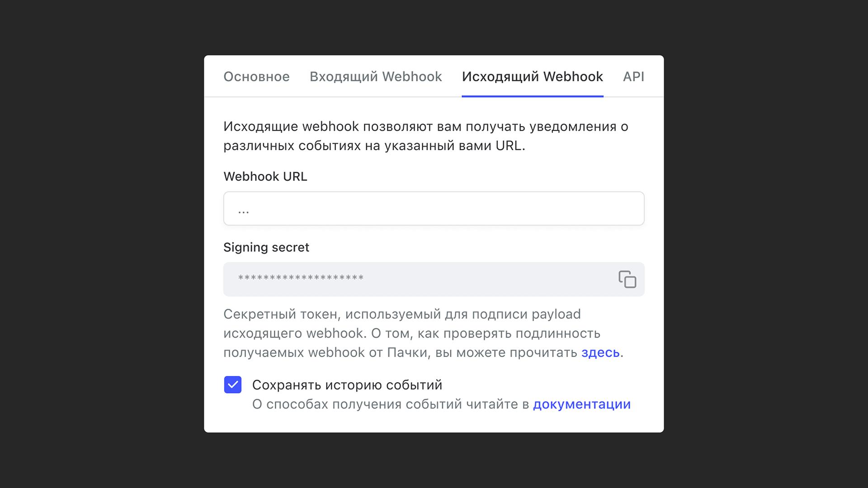Screen dimensions: 868x488
Task: Click the здесь link about webhook verification
Action: tap(600, 352)
